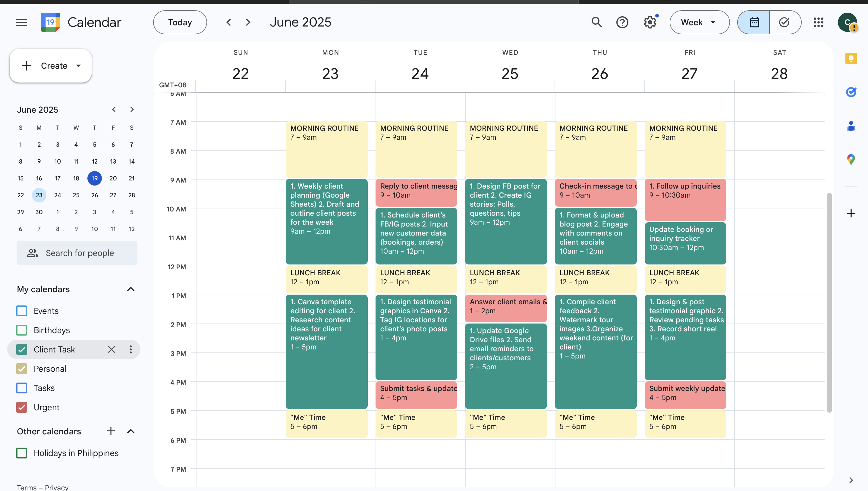Screen dimensions: 868x491
Task: Open options menu for Client Task
Action: pos(131,349)
